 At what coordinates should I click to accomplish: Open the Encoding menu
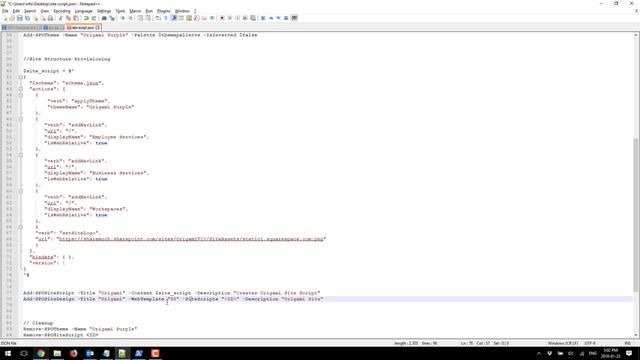pyautogui.click(x=62, y=11)
